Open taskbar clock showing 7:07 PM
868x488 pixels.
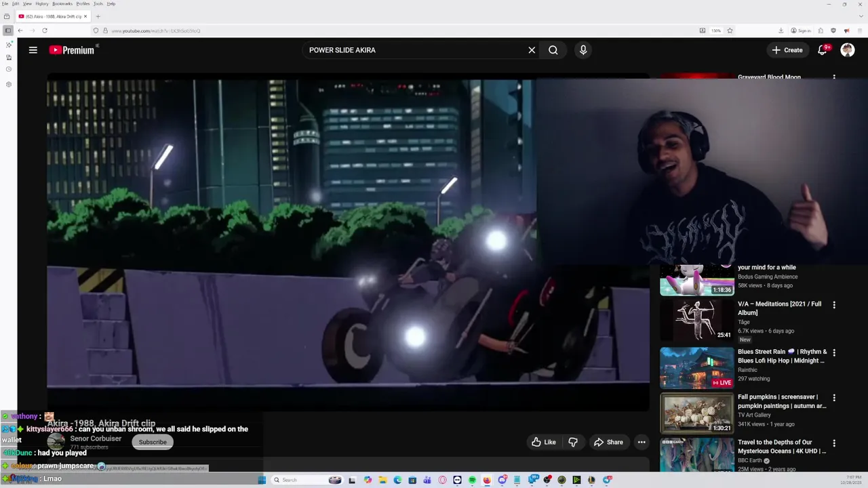tap(852, 480)
